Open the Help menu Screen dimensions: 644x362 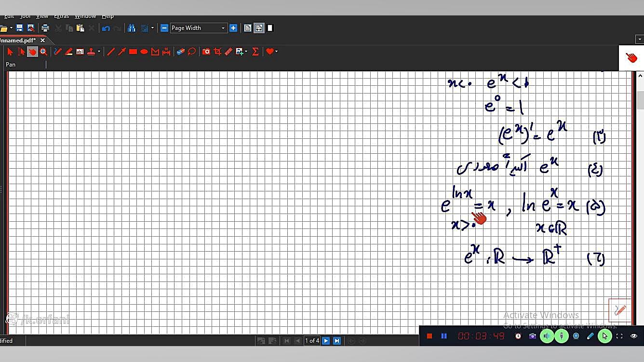tap(107, 16)
